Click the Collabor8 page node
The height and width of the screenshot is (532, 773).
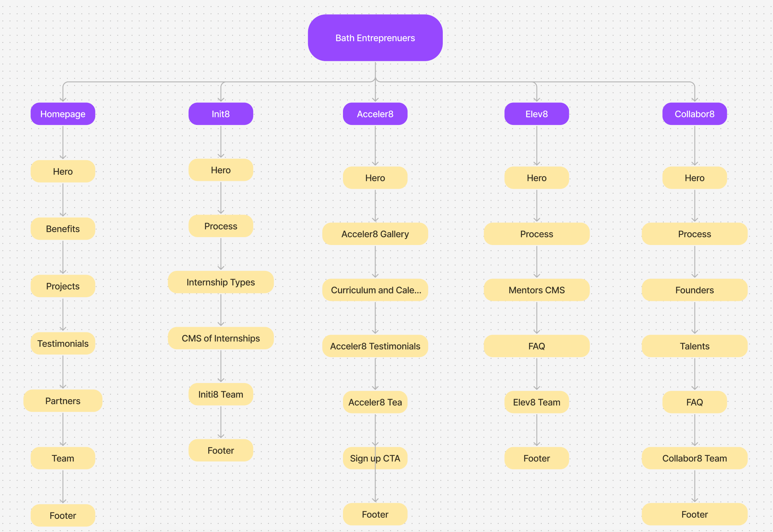(694, 114)
